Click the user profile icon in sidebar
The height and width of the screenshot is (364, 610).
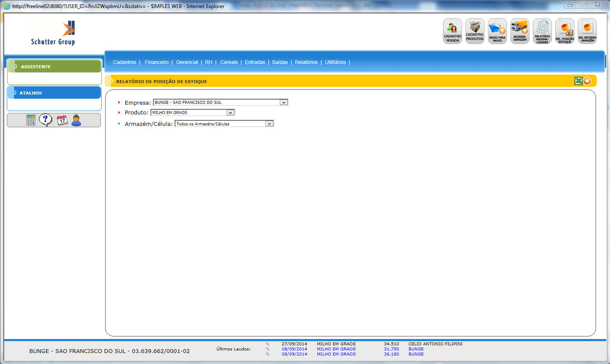point(76,120)
